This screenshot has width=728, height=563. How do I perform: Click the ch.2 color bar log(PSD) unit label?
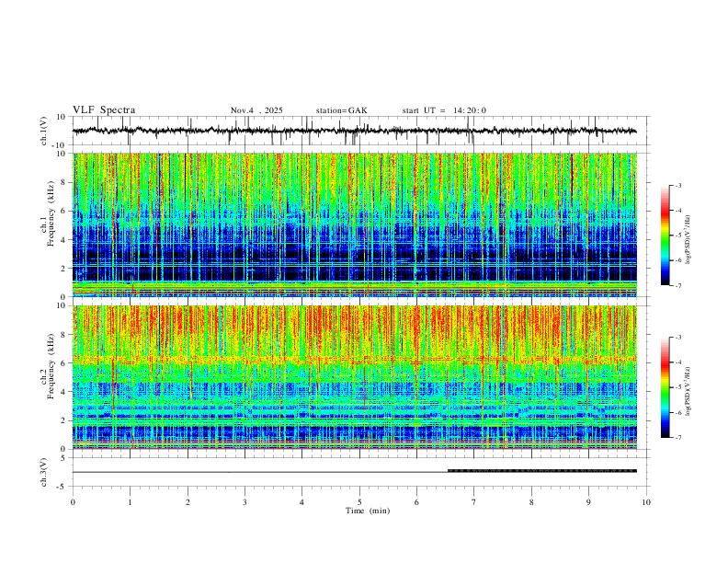click(x=688, y=391)
